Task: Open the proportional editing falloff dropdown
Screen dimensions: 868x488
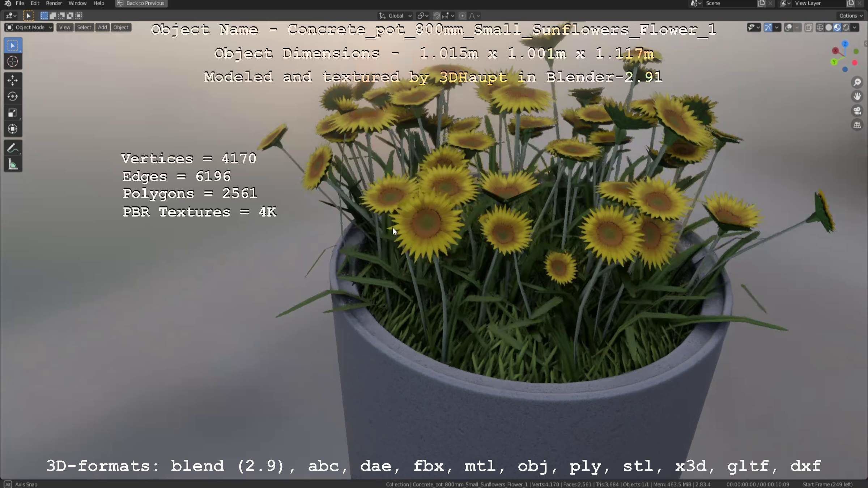Action: click(x=475, y=16)
